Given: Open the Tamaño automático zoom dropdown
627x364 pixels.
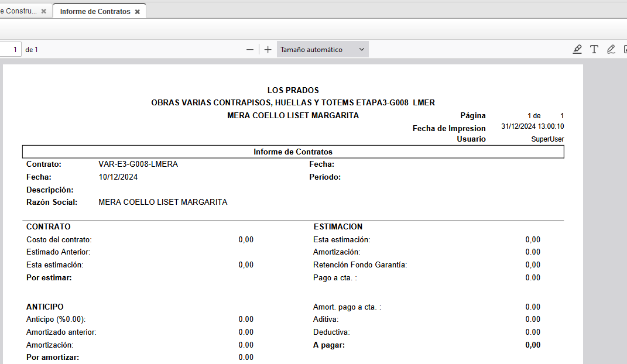Looking at the screenshot, I should click(x=323, y=50).
